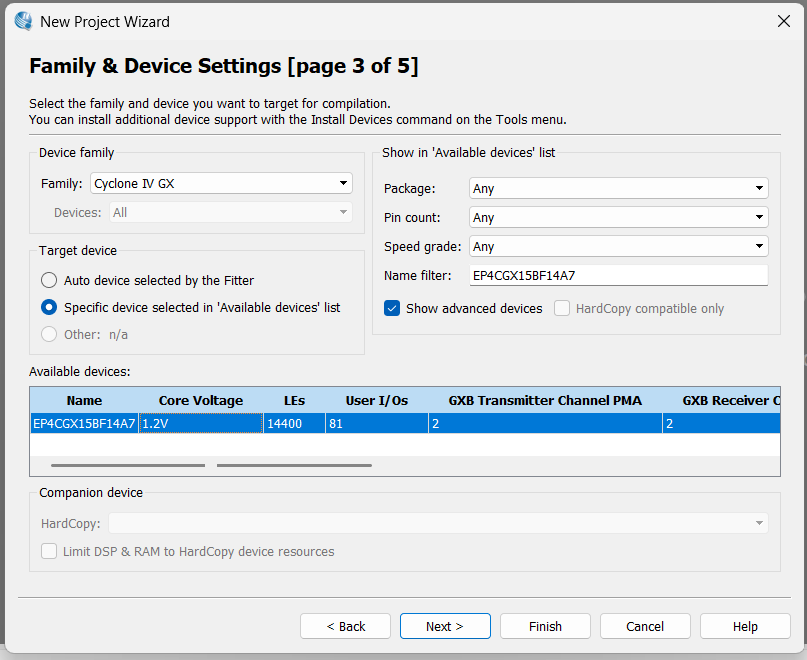The height and width of the screenshot is (660, 807).
Task: Click the Name filter input field
Action: [619, 275]
